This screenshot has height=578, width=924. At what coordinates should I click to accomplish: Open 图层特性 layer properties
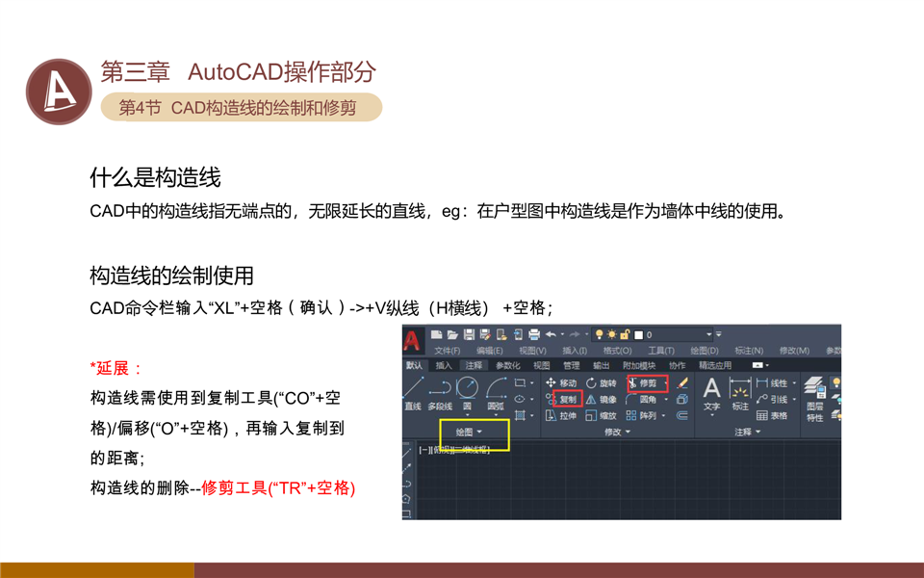click(x=815, y=399)
